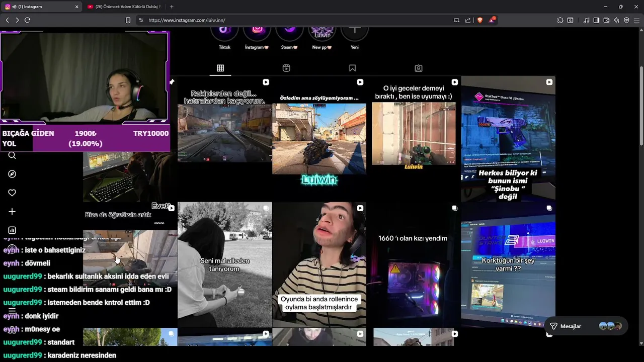This screenshot has height=362, width=644.
Task: Create new post with plus icon
Action: pos(12,212)
